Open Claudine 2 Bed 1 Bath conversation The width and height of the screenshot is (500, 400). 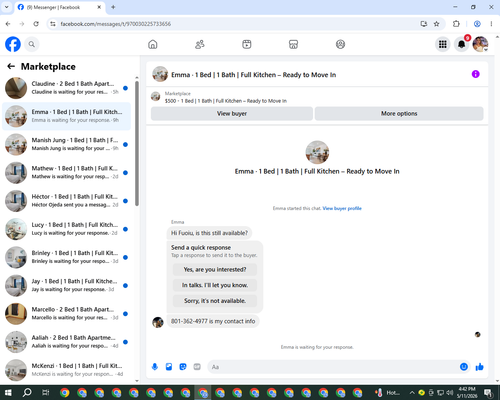(67, 88)
